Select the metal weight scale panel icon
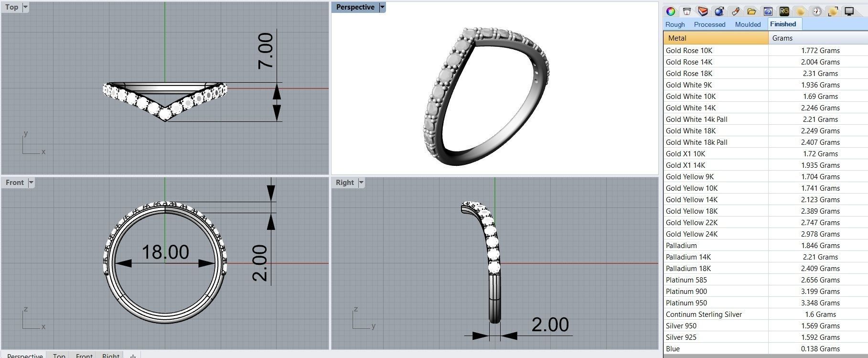 (x=687, y=11)
